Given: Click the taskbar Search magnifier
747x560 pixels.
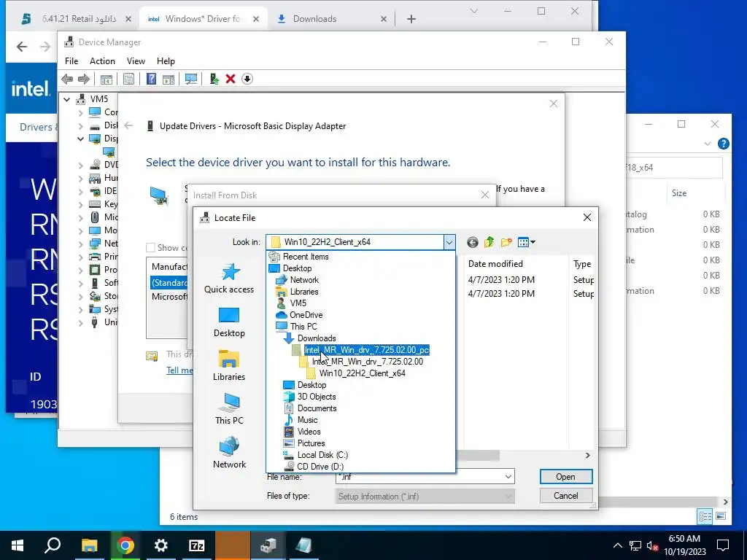Looking at the screenshot, I should pos(53,545).
